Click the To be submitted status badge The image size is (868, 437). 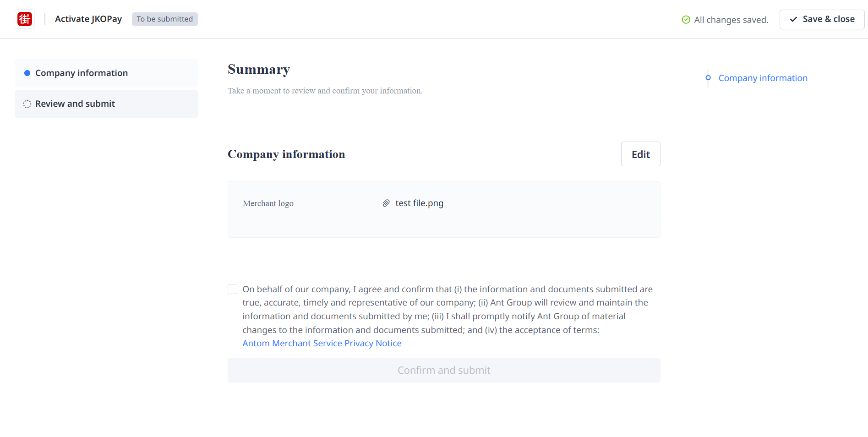tap(164, 19)
